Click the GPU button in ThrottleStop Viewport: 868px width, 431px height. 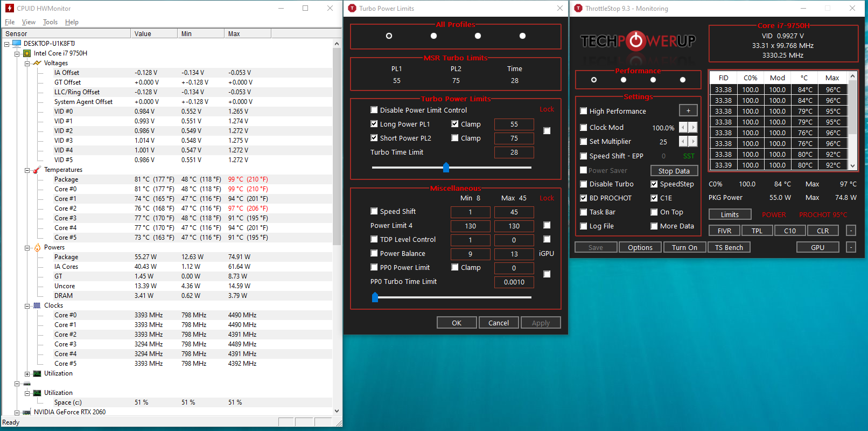pyautogui.click(x=817, y=247)
